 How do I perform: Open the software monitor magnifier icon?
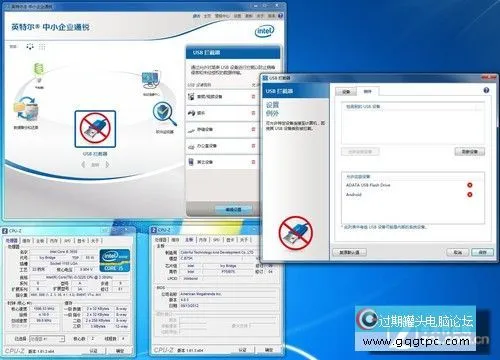click(164, 114)
